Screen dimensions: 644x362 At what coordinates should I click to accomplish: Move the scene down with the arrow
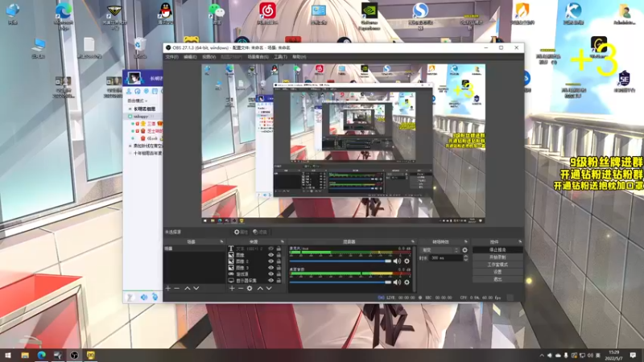tap(196, 289)
